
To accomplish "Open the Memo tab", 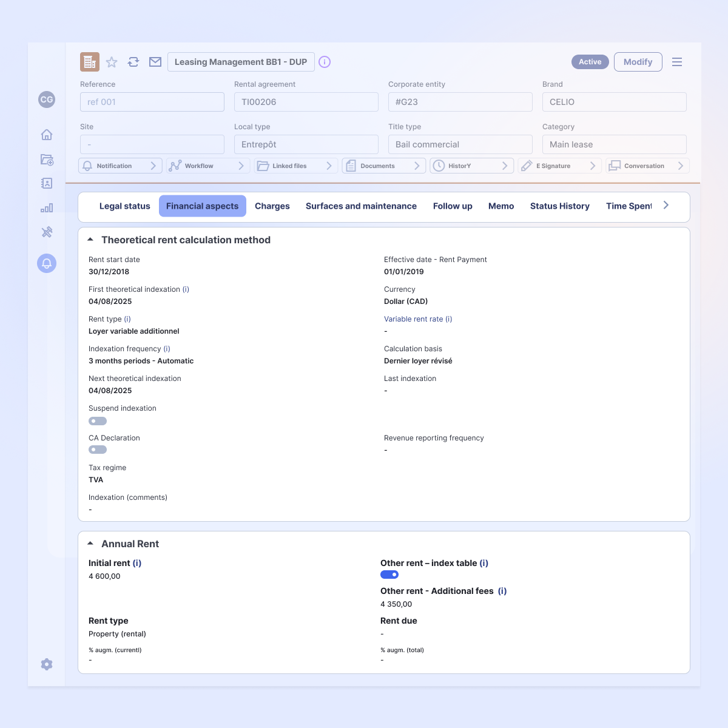I will (x=501, y=206).
